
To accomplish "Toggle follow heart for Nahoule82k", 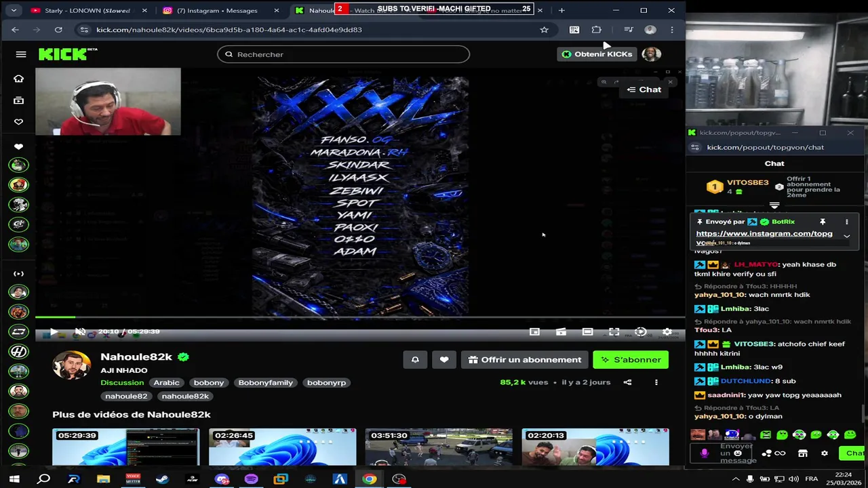I will point(444,360).
